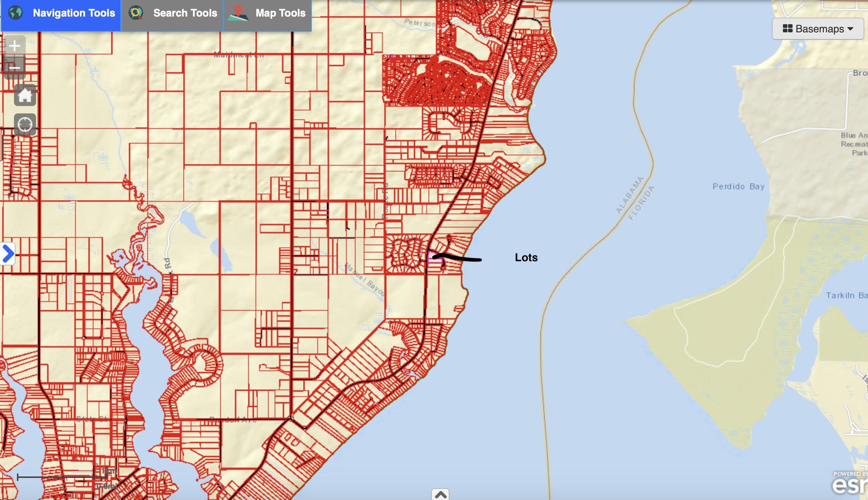868x500 pixels.
Task: Return to default extent with Home button
Action: [25, 95]
